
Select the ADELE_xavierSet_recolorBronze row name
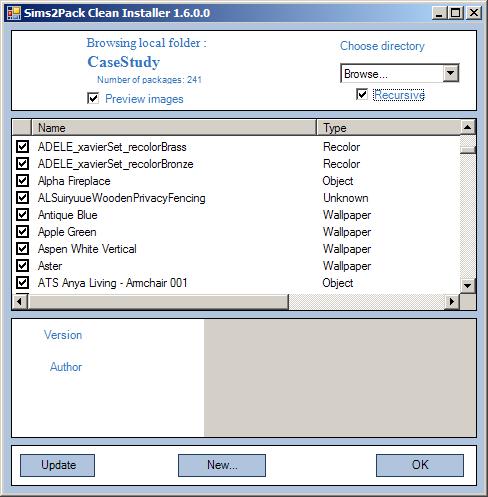[115, 164]
